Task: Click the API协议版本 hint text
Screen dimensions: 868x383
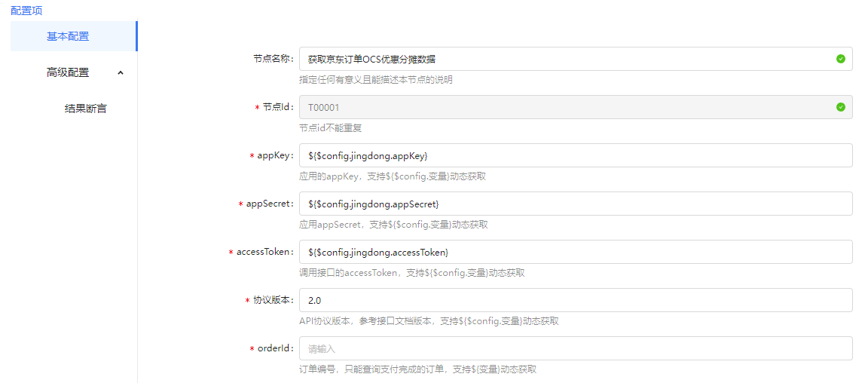Action: click(429, 321)
